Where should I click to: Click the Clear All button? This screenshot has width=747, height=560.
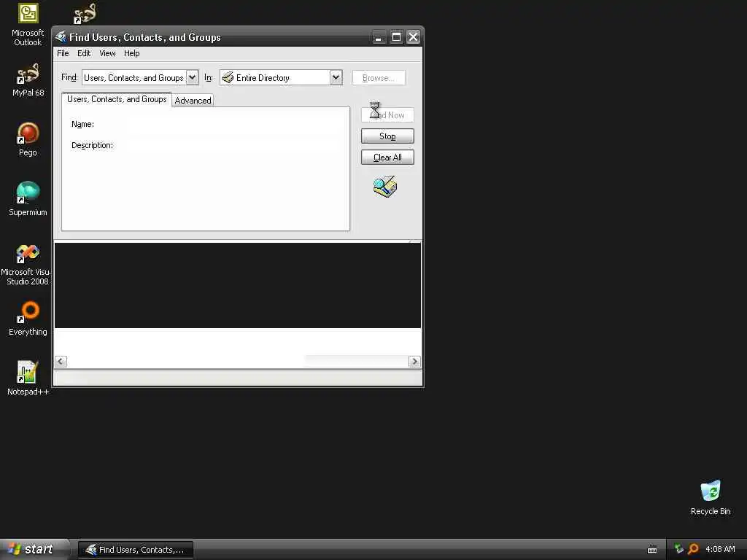(387, 157)
